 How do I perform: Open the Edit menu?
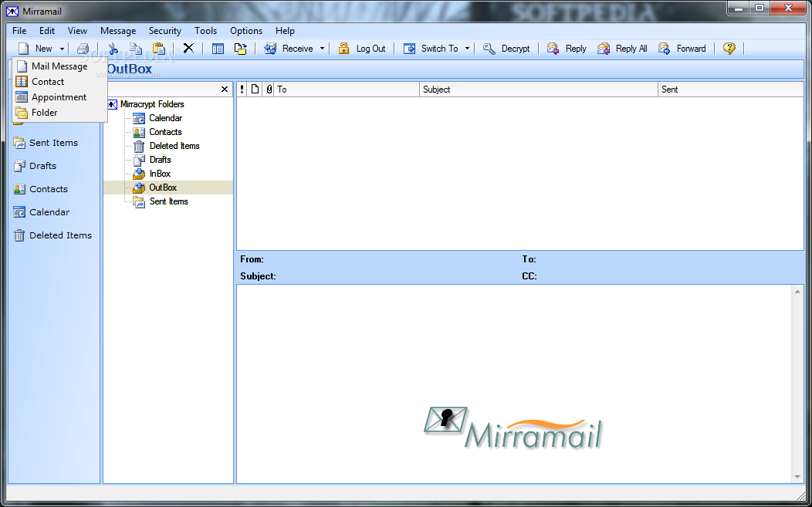click(46, 31)
